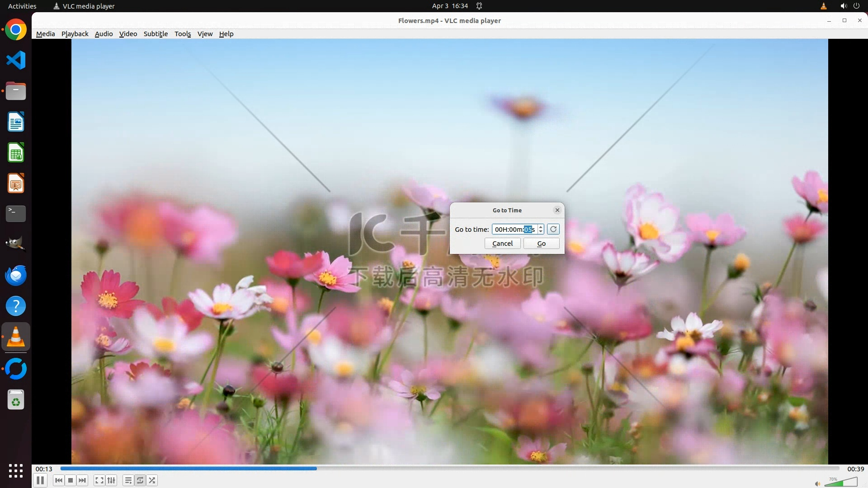Increase time with spinbox up arrow
The width and height of the screenshot is (868, 488).
pos(541,227)
